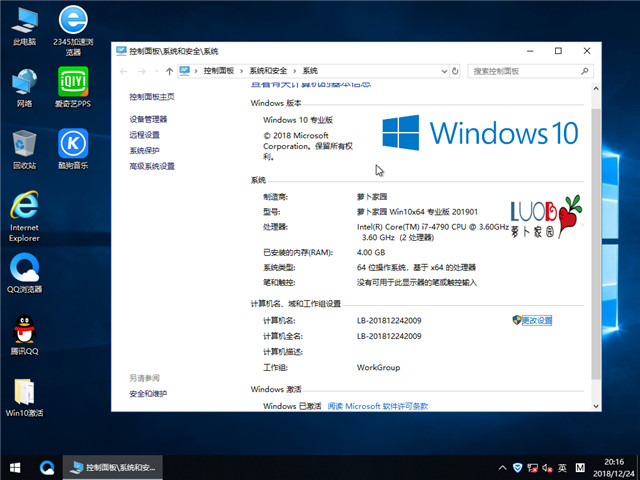Viewport: 640px width, 480px height.
Task: Open the 网络 desktop icon
Action: [24, 87]
